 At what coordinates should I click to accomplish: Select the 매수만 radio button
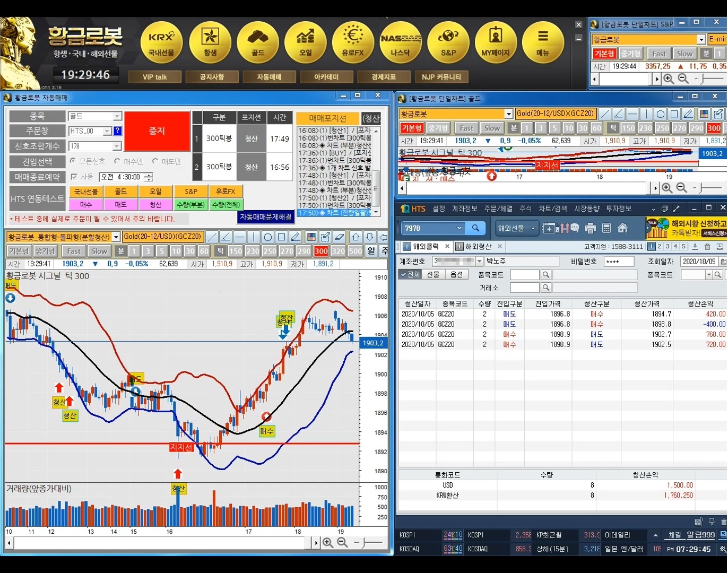coord(117,161)
